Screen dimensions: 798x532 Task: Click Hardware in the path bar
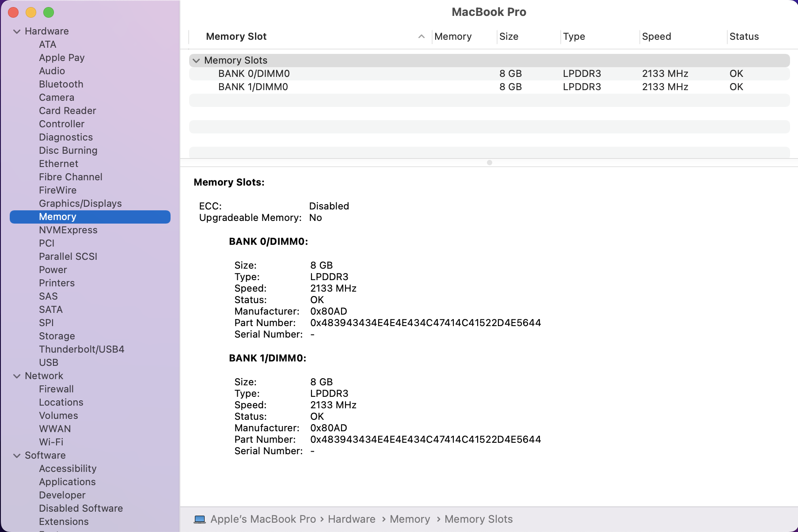(352, 519)
